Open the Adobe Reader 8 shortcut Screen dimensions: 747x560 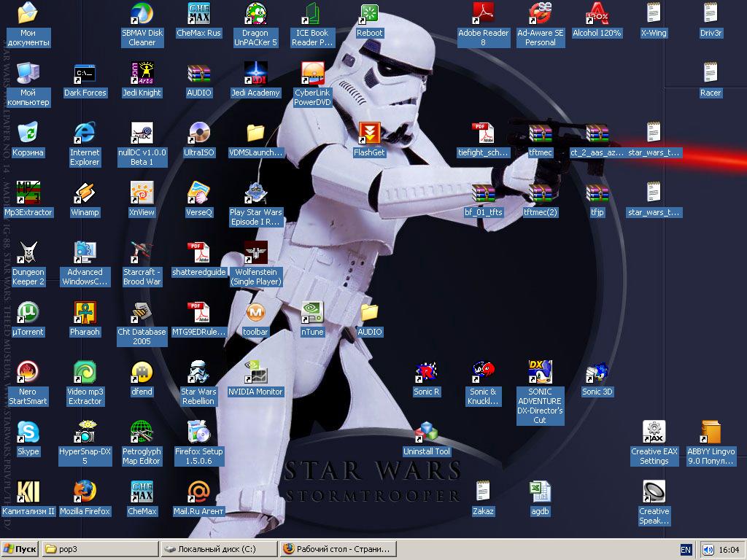(x=483, y=14)
